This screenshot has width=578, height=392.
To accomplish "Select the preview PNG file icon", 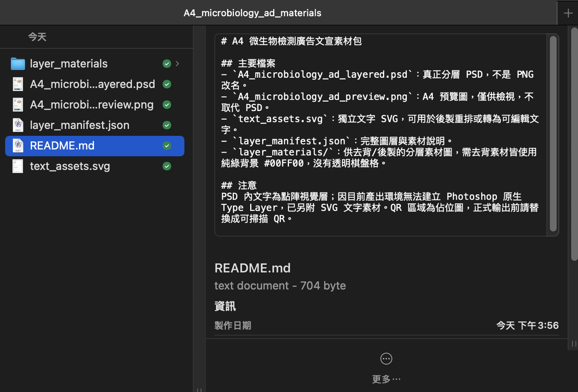I will pos(18,105).
